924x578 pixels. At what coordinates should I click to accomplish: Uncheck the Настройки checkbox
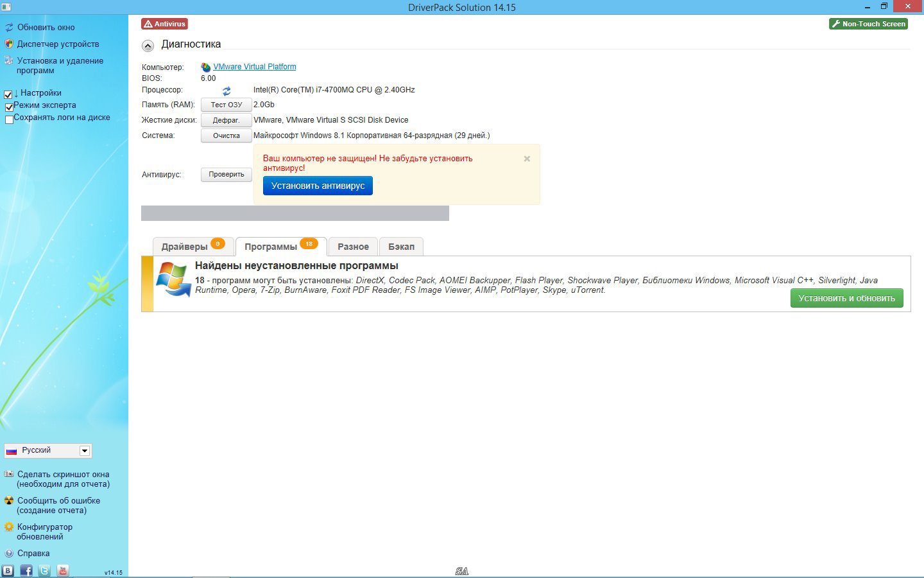tap(8, 94)
